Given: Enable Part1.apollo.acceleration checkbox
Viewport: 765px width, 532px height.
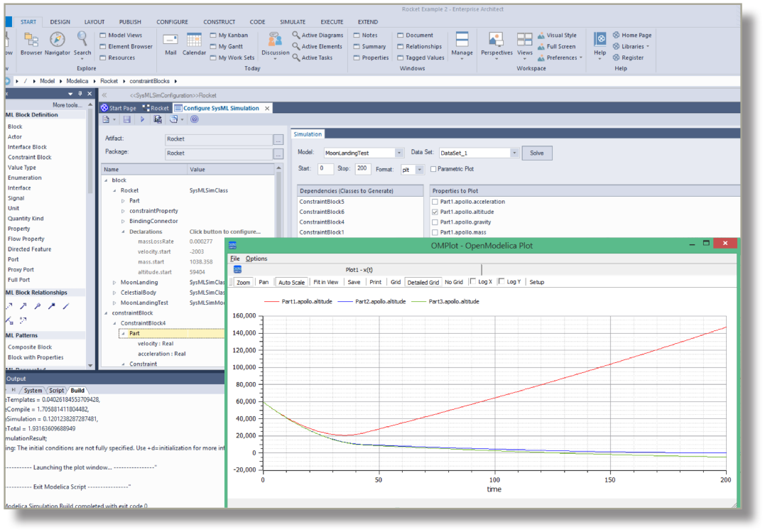Looking at the screenshot, I should 435,202.
